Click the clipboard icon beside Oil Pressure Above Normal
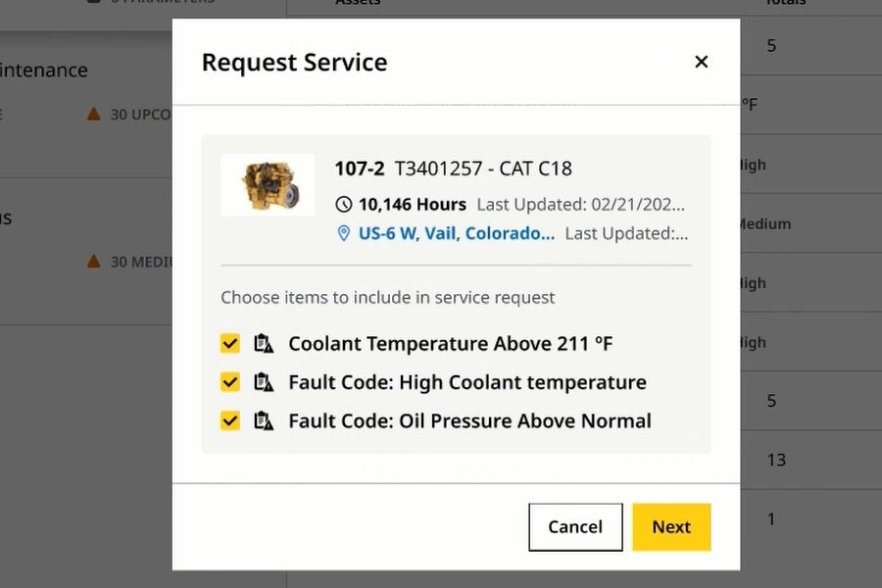This screenshot has height=588, width=882. [x=264, y=420]
